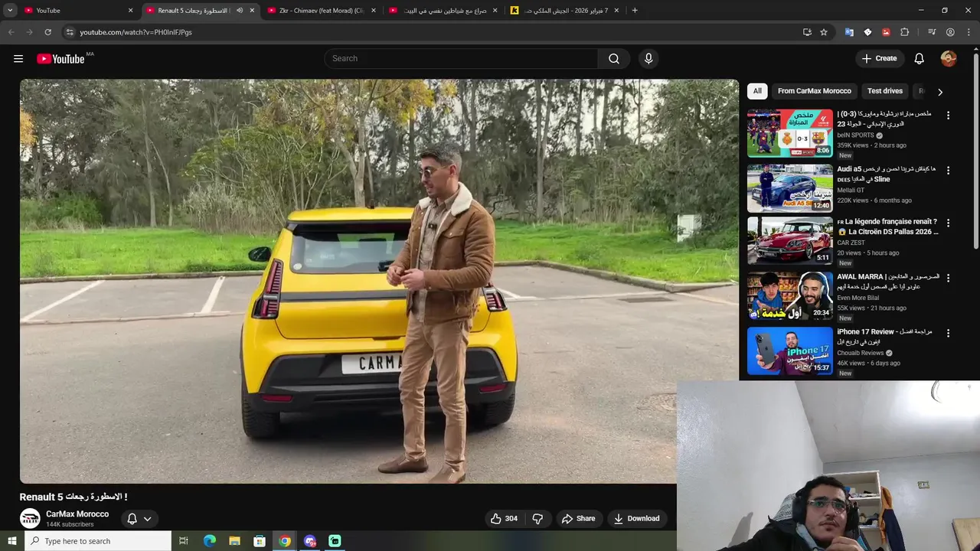Mute the Renault 5 tab audio
This screenshot has height=551, width=980.
[240, 11]
